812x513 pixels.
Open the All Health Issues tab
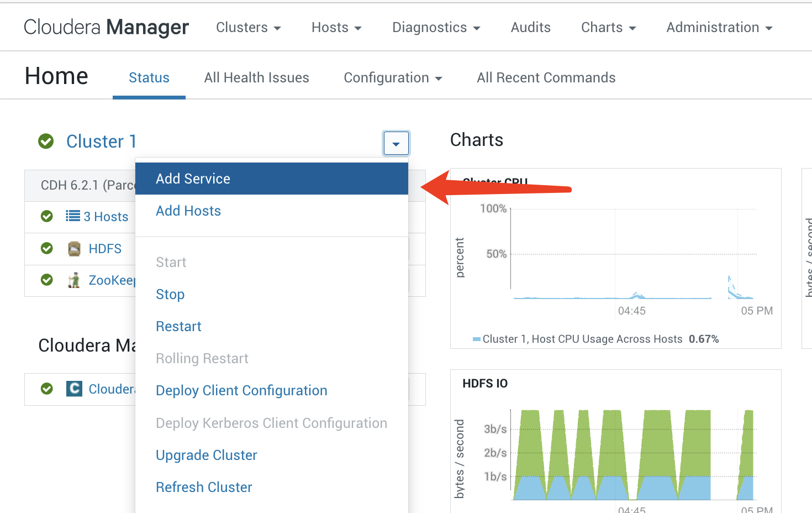pos(257,78)
